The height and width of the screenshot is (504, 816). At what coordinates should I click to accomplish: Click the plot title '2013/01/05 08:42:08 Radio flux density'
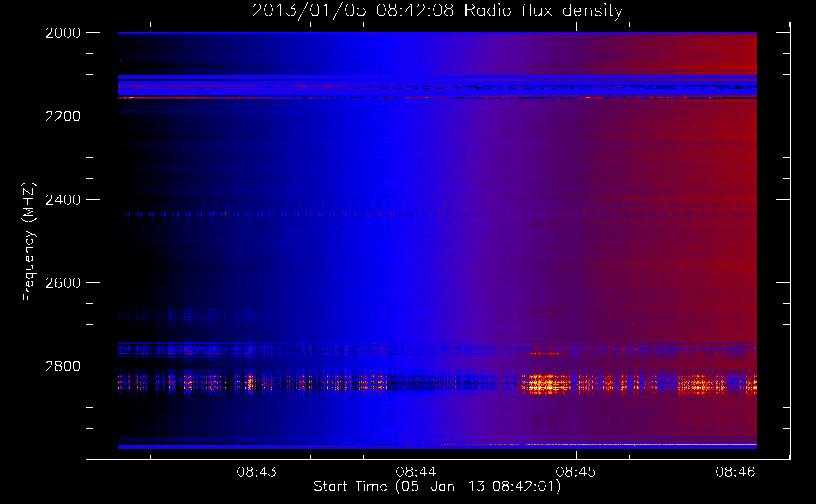[x=437, y=10]
